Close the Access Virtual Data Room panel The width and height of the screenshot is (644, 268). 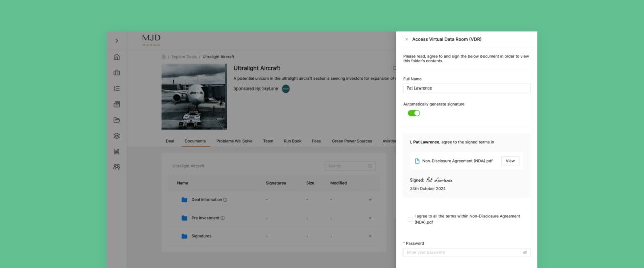click(407, 39)
